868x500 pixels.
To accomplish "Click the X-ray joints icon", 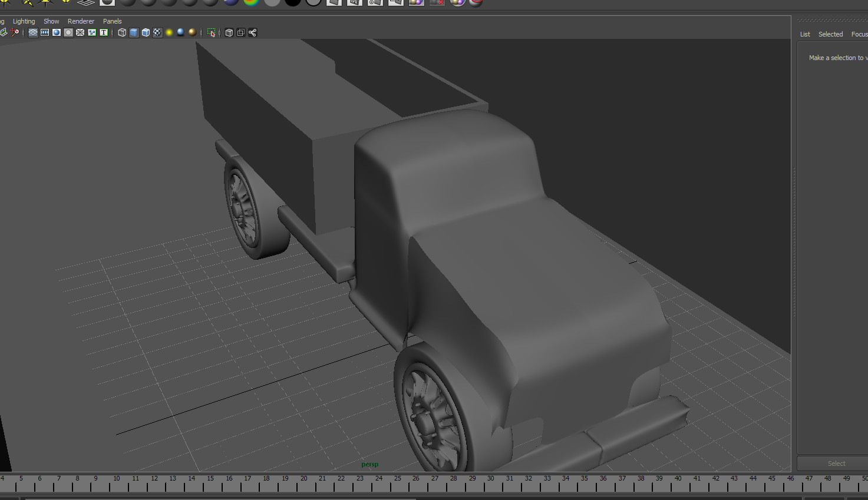I will 253,32.
